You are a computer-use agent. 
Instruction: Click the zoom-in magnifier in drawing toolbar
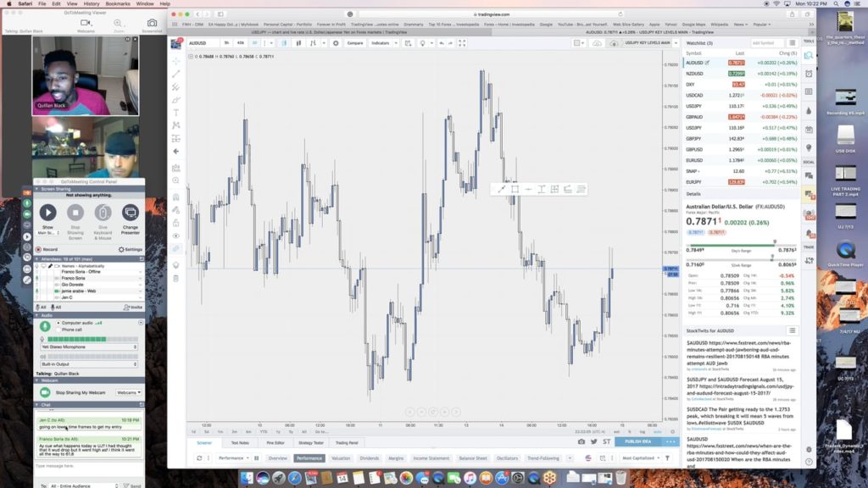coord(176,180)
